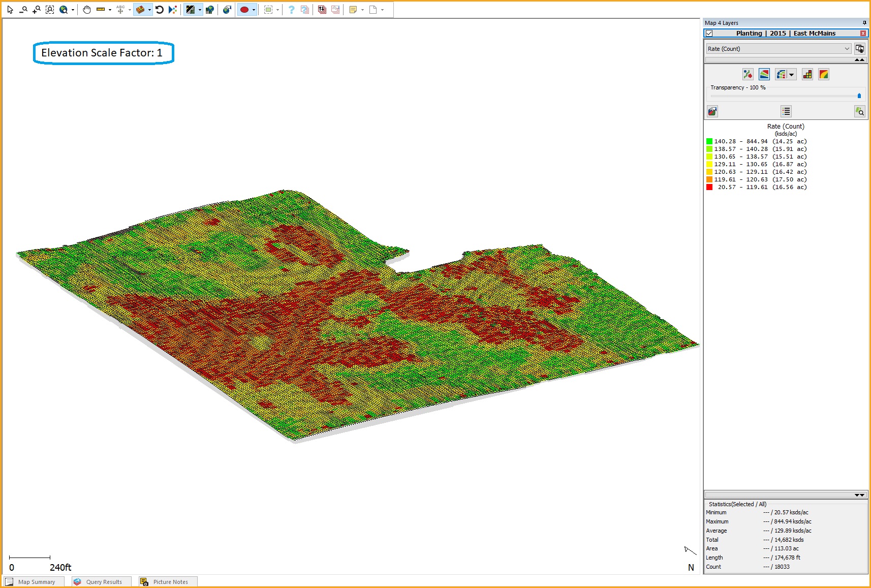871x588 pixels.
Task: Switch to the Map Summary tab
Action: coord(34,582)
